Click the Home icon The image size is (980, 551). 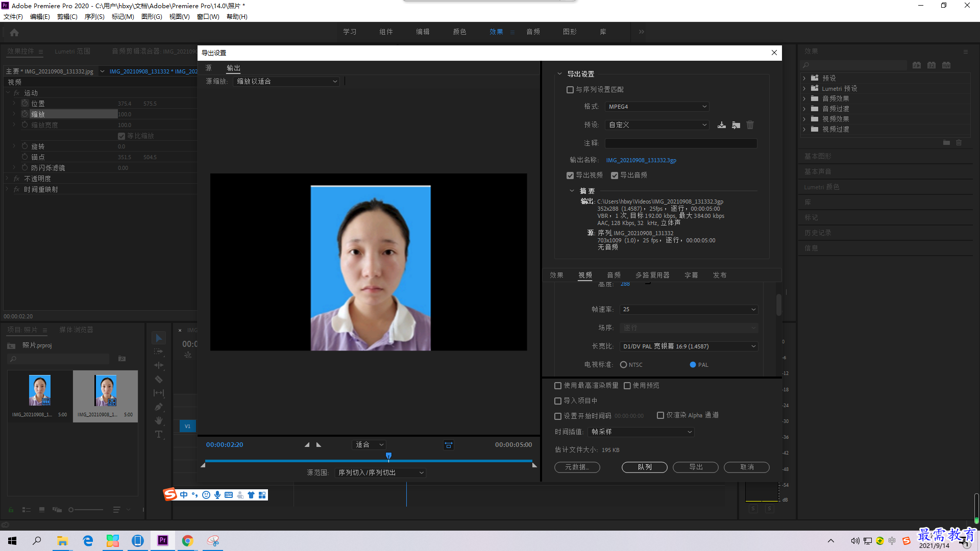[x=14, y=32]
